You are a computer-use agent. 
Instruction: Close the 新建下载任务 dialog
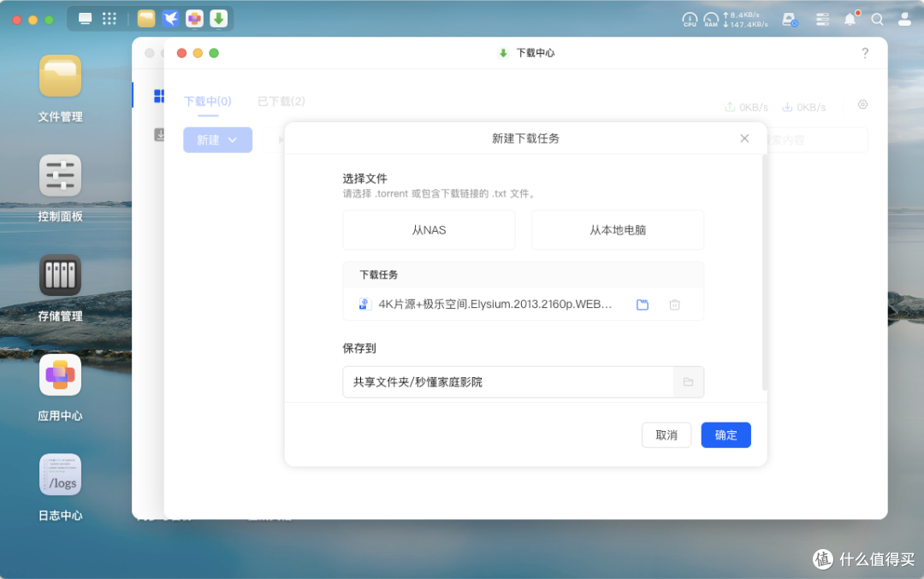tap(744, 139)
